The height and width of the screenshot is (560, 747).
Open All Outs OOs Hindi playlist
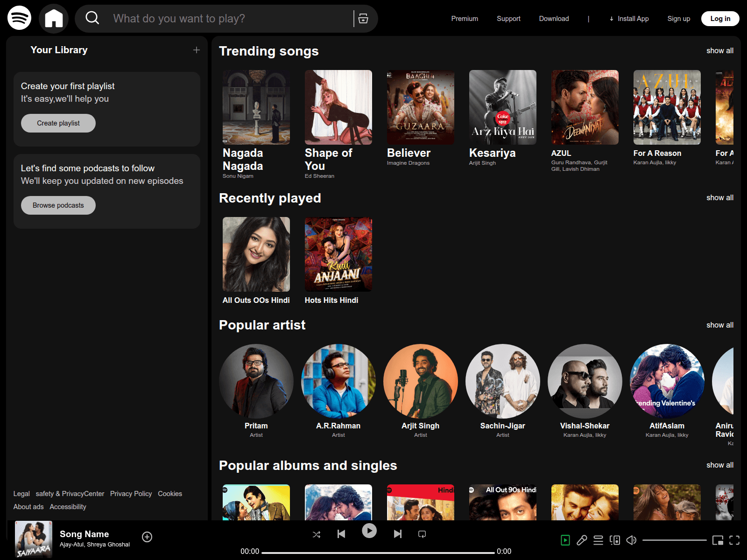click(x=256, y=261)
